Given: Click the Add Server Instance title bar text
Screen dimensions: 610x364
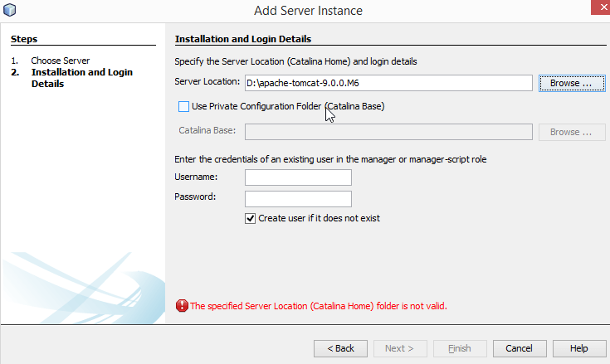Looking at the screenshot, I should pyautogui.click(x=308, y=11).
